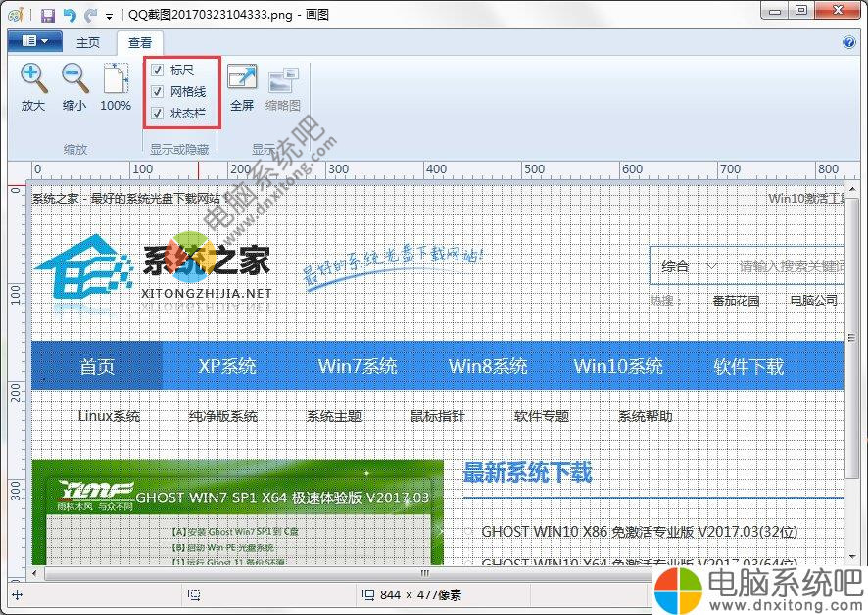Redo action in quick access toolbar

[x=90, y=15]
